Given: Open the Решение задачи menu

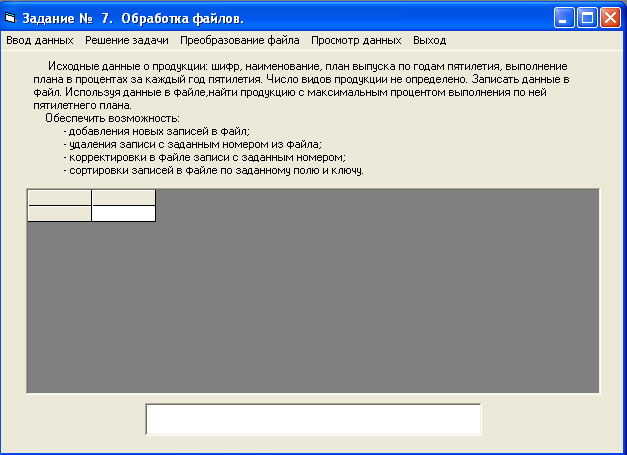Looking at the screenshot, I should click(x=127, y=40).
